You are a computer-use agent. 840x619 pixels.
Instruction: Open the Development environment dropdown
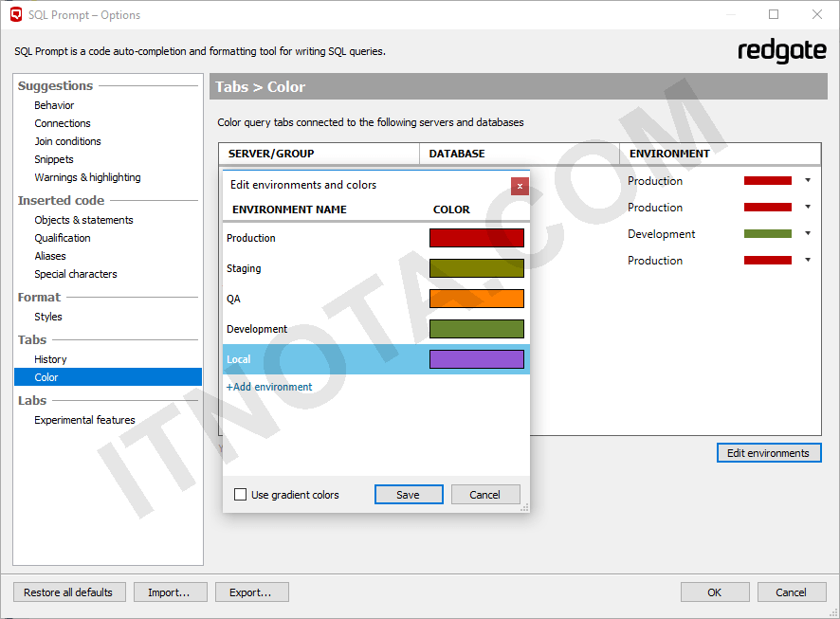(x=807, y=232)
